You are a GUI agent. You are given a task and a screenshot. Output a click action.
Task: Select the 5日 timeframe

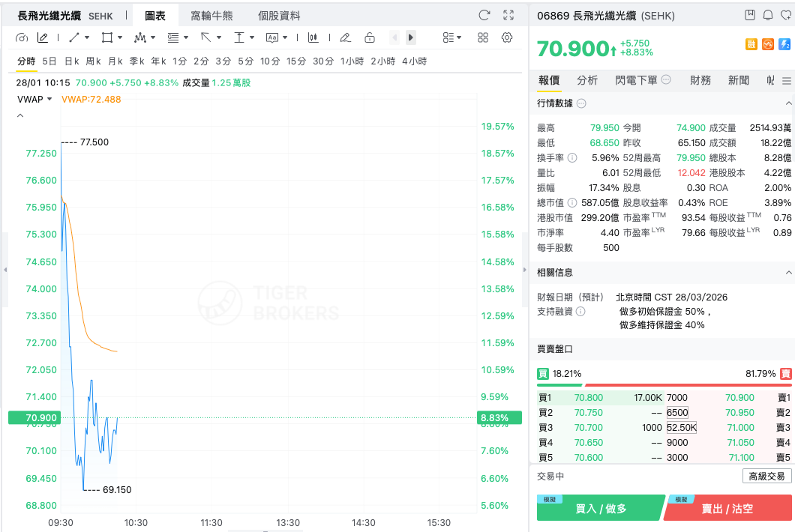(49, 61)
